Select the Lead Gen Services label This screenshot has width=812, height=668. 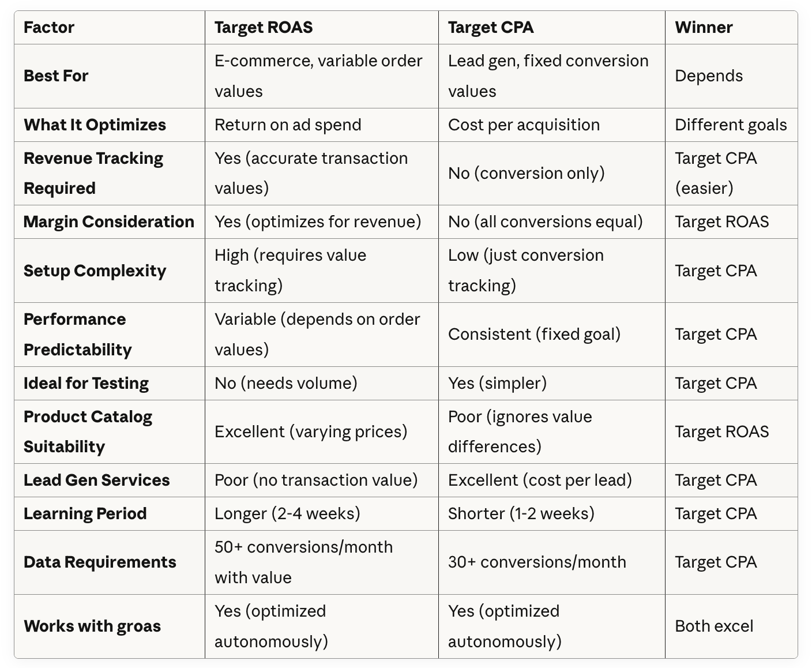pos(97,480)
